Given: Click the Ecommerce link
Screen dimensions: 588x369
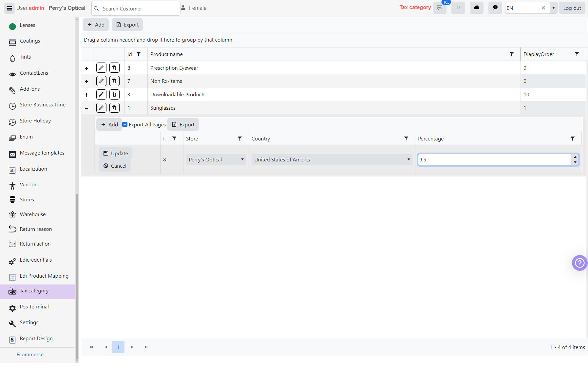Looking at the screenshot, I should click(30, 355).
